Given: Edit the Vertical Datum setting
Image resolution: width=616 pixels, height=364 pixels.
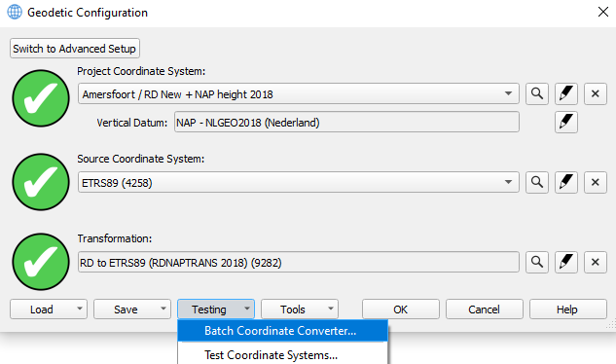Looking at the screenshot, I should pos(566,123).
